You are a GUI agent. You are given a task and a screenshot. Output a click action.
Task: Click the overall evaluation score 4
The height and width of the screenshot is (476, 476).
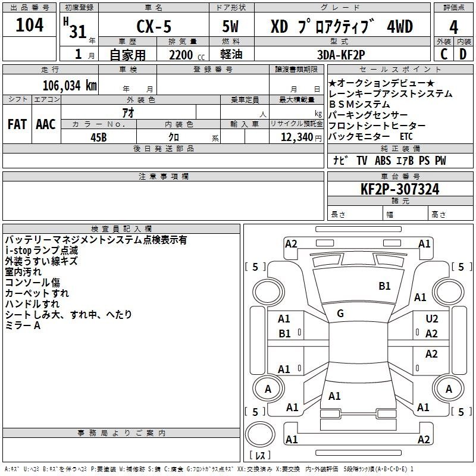point(454,26)
